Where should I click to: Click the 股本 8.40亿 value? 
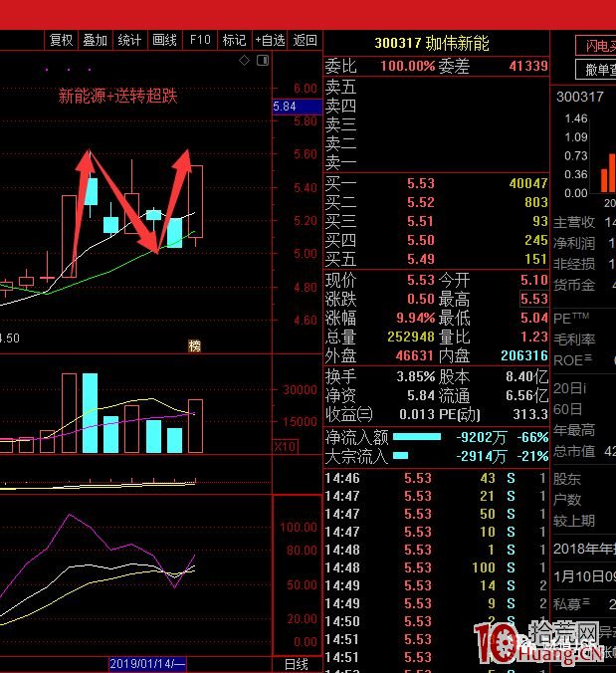526,376
